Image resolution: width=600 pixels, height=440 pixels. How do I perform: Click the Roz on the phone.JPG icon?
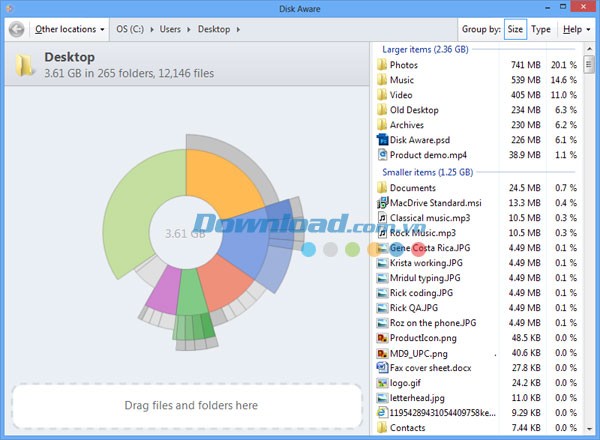[382, 323]
